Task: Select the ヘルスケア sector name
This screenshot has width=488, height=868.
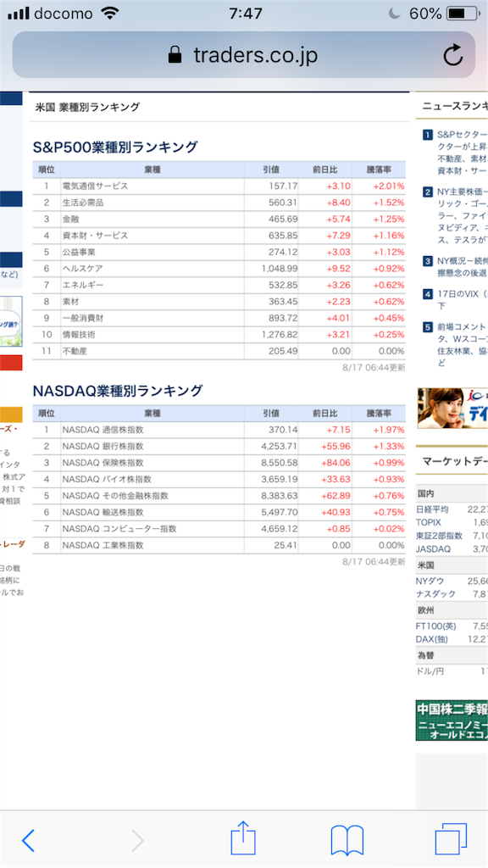Action: [82, 269]
